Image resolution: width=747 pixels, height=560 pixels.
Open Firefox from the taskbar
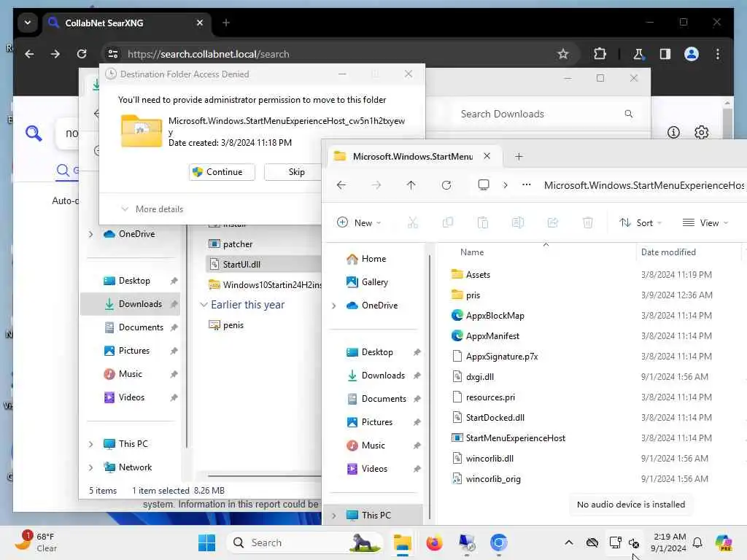coord(434,542)
